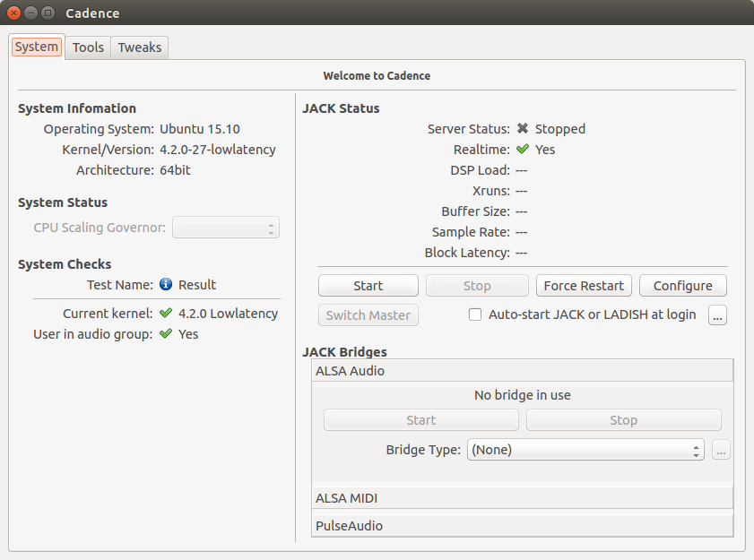754x560 pixels.
Task: Click the '4.2.0 Lowlatency' check result
Action: tap(228, 314)
